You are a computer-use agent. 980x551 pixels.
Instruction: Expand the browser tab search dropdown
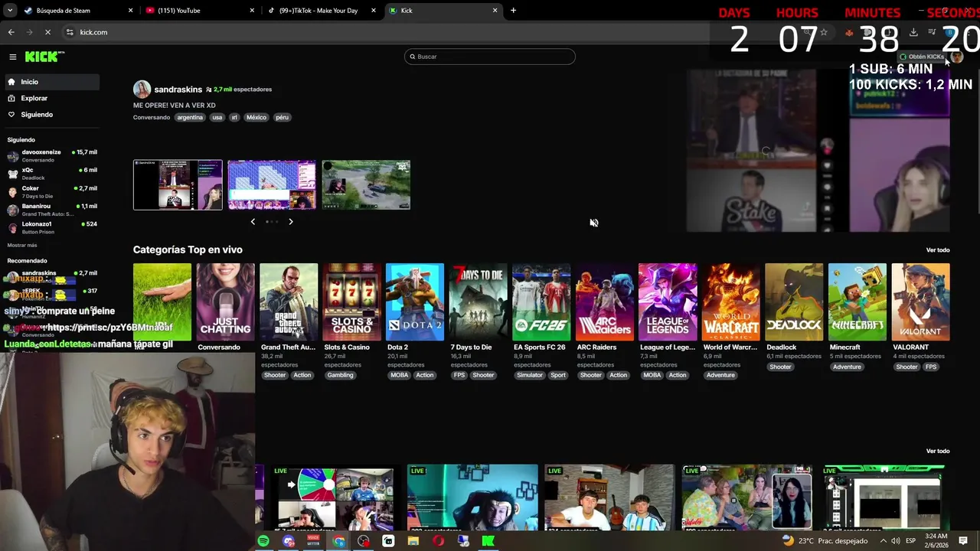(x=9, y=11)
